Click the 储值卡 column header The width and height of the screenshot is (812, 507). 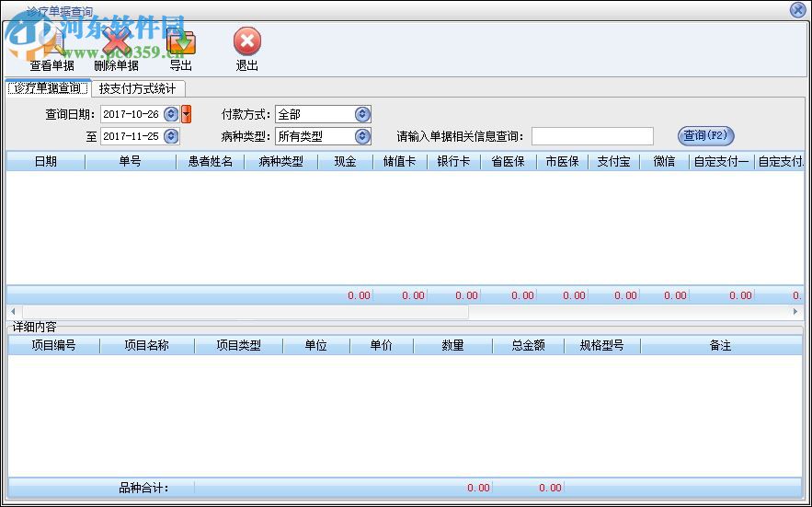(x=400, y=162)
